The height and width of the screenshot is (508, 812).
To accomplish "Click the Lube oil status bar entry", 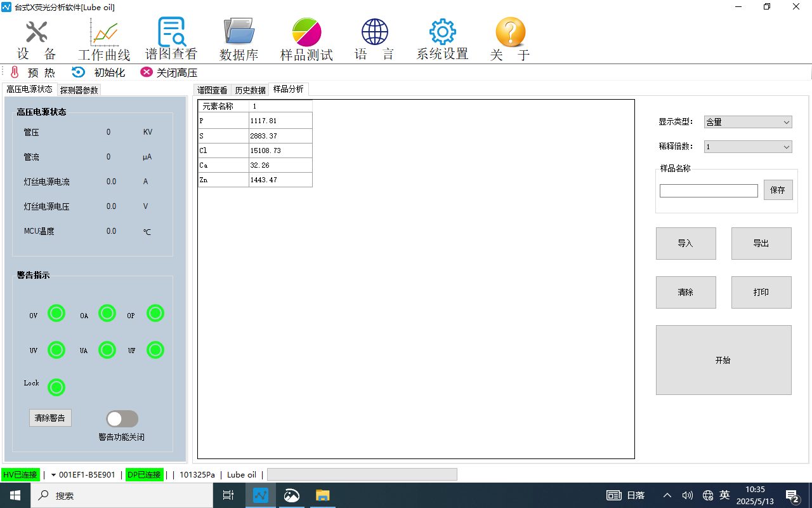I will point(242,475).
